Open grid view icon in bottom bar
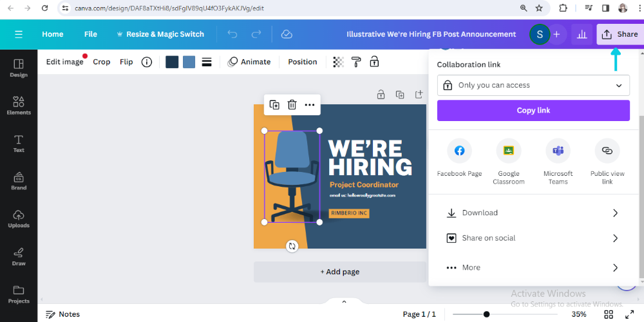Screen dimensions: 644x322 [609, 315]
